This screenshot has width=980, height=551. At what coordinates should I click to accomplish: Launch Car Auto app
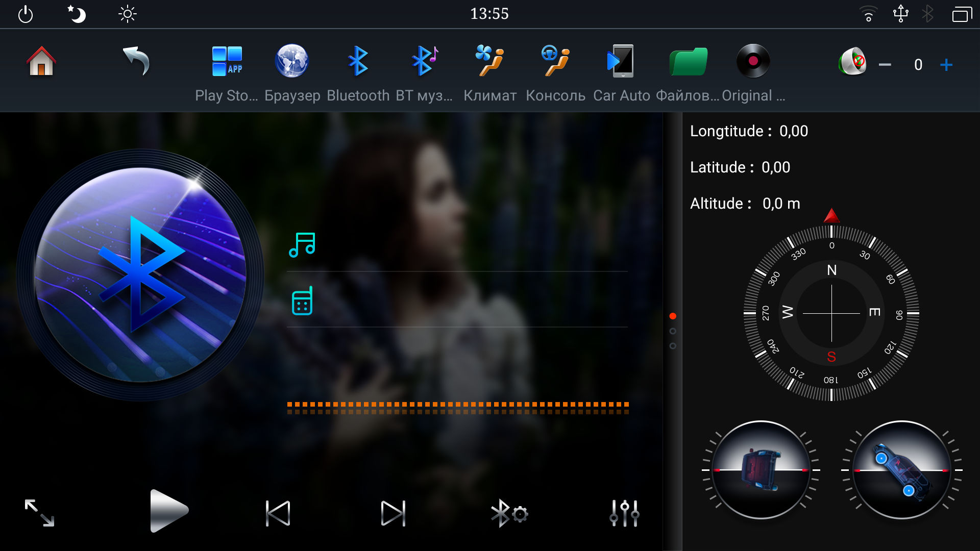click(621, 73)
